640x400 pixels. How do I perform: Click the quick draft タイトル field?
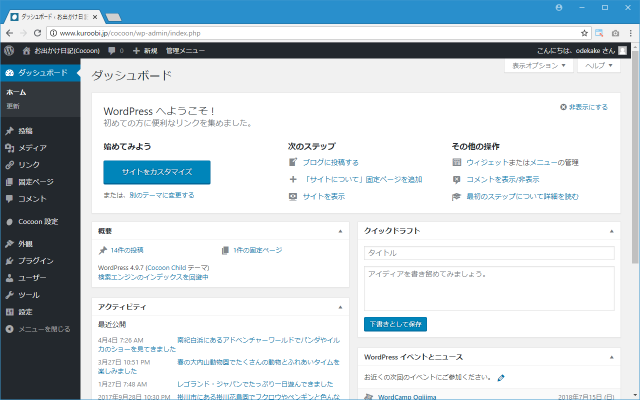click(489, 254)
